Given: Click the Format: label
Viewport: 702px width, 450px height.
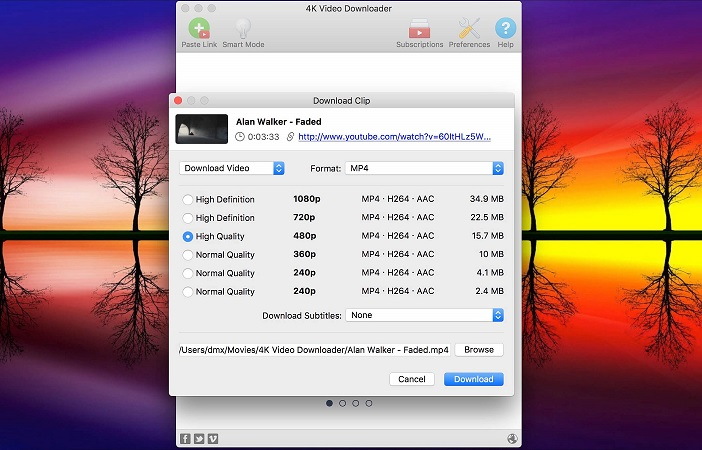Looking at the screenshot, I should (325, 168).
